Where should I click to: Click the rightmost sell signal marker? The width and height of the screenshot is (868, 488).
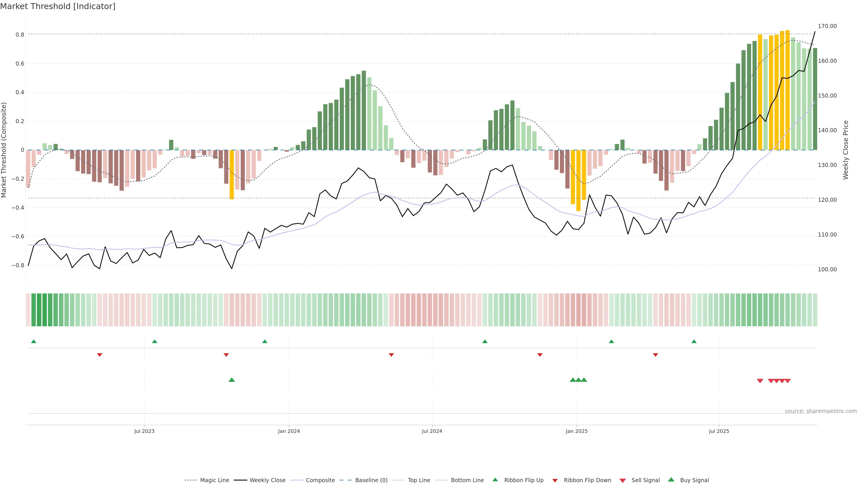(x=788, y=381)
